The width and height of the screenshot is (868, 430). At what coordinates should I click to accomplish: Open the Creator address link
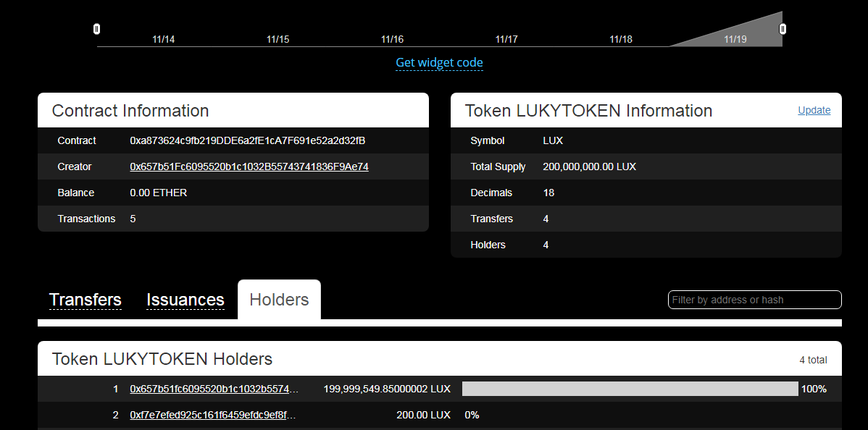coord(249,166)
